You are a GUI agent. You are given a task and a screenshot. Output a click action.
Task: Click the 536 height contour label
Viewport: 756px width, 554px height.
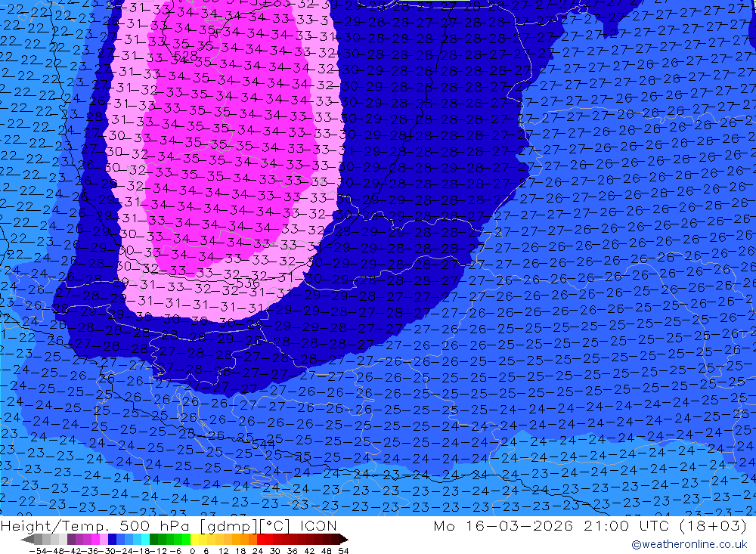248,283
